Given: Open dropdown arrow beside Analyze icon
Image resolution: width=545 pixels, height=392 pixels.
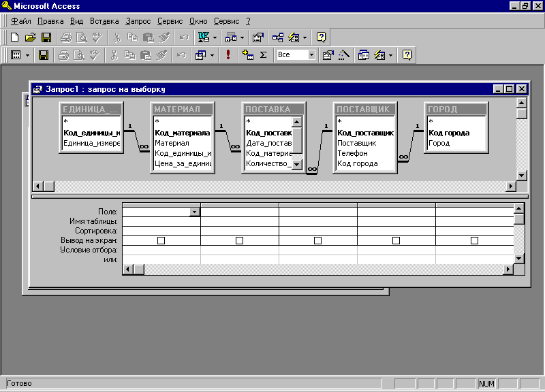Looking at the screenshot, I should pos(243,37).
